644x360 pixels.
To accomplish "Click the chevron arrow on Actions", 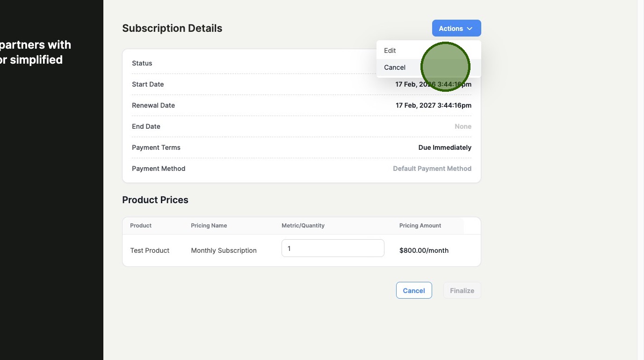I will point(470,29).
